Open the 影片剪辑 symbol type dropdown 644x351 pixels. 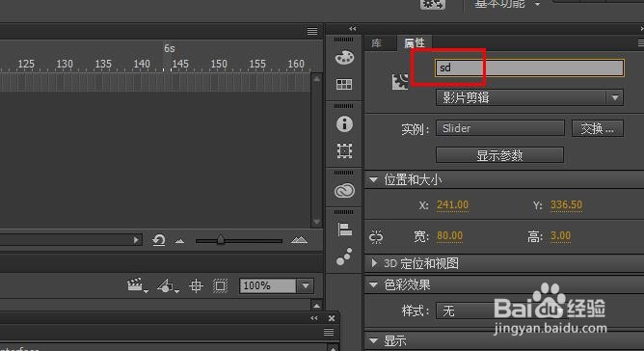click(x=529, y=97)
